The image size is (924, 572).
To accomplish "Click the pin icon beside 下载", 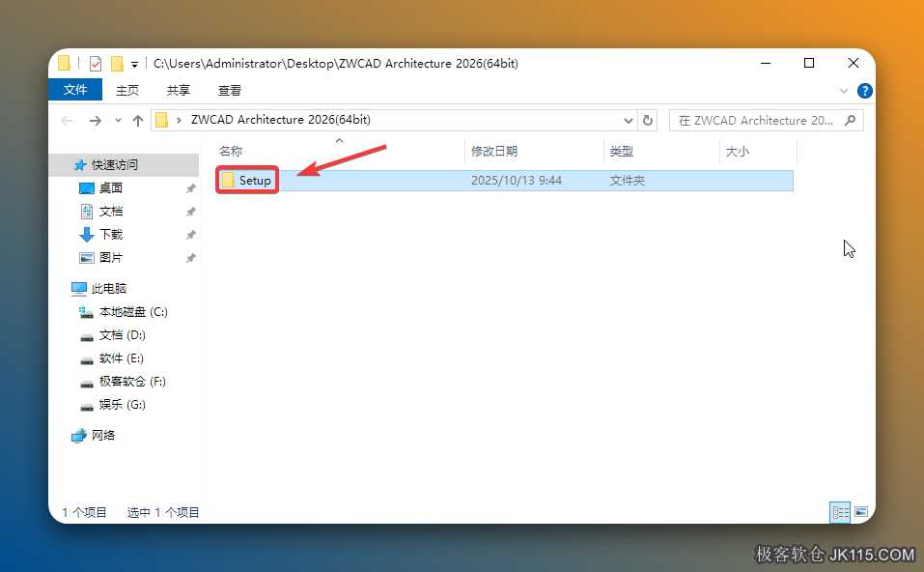I will coord(190,235).
